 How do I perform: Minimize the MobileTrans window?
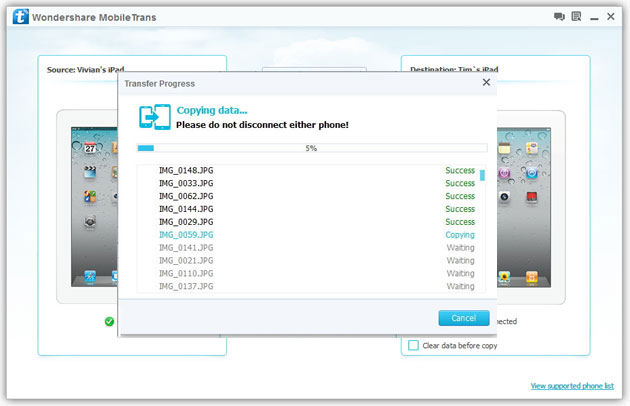tap(594, 18)
